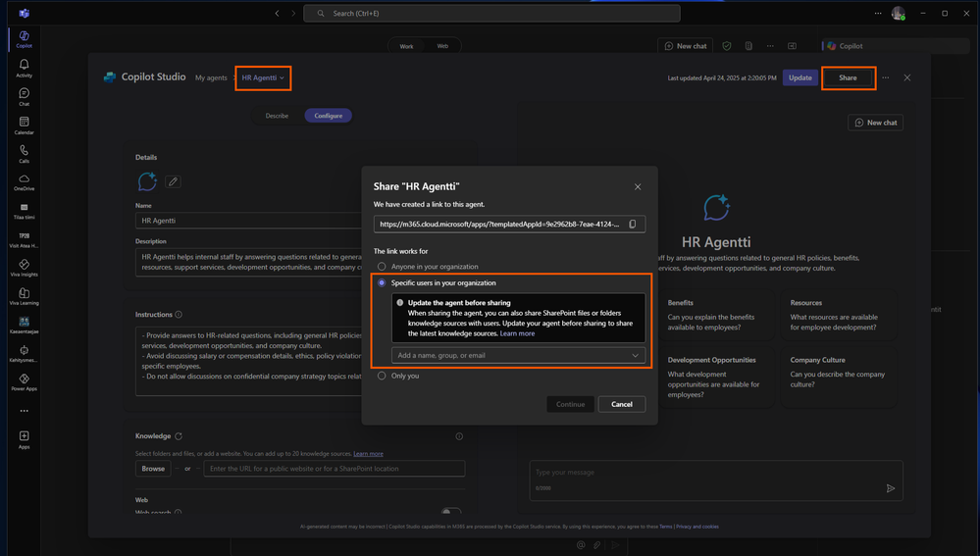
Task: Click Continue in the share dialog
Action: click(x=570, y=404)
